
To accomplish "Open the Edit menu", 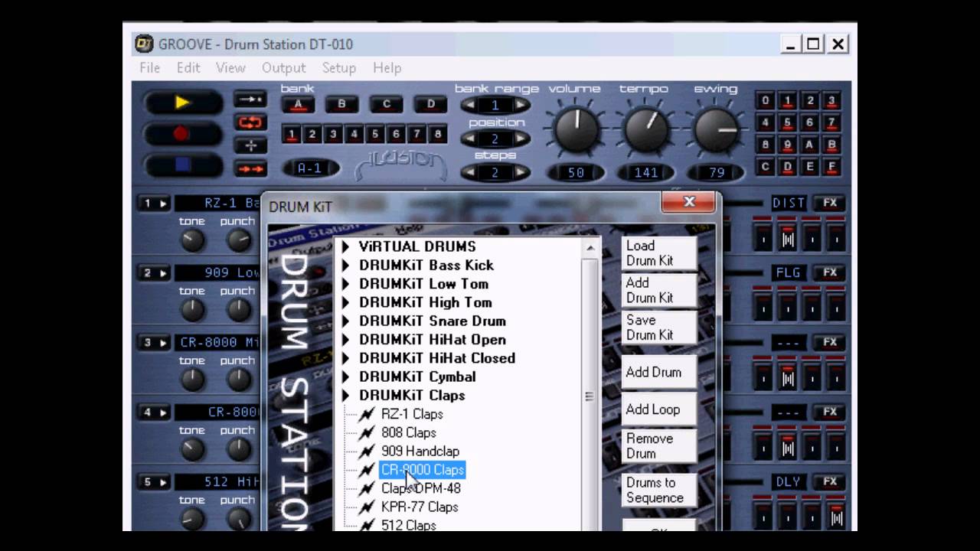I will click(x=188, y=67).
